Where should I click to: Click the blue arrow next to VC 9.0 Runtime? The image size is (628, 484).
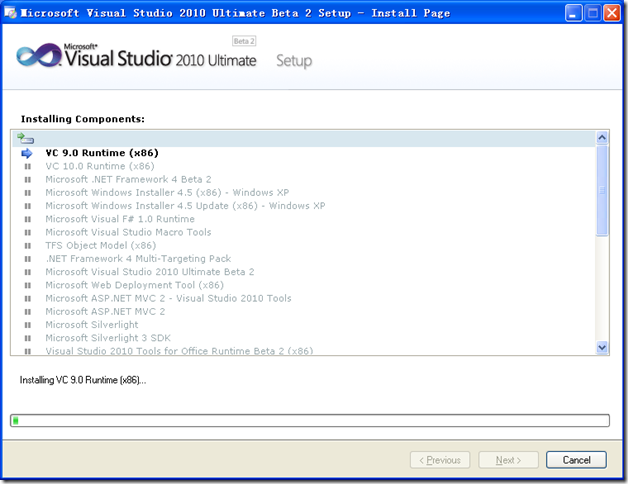click(27, 153)
